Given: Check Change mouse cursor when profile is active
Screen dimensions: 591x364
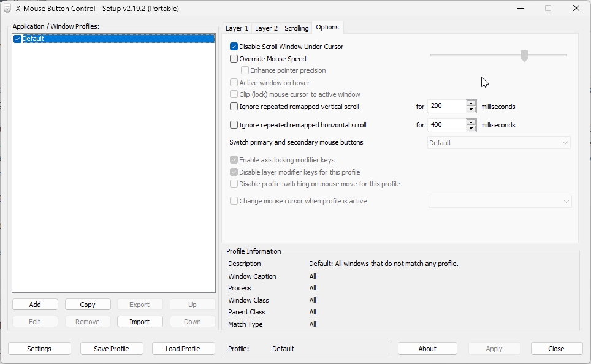Looking at the screenshot, I should (234, 201).
